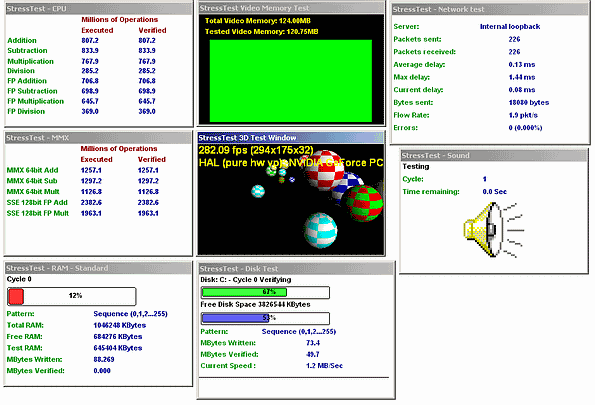Click the large red-white checkered sphere
Viewport: 595px width, 405px height.
[325, 170]
